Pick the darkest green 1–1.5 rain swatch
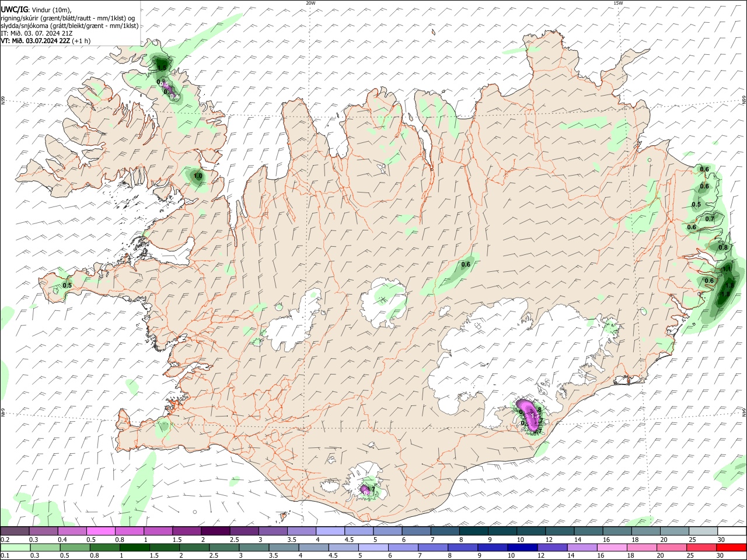The height and width of the screenshot is (560, 747). tap(134, 548)
